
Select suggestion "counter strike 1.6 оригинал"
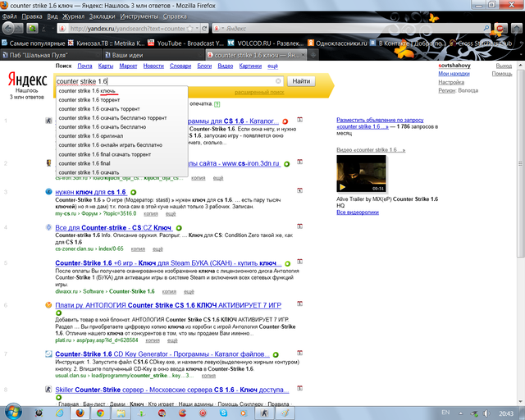(x=122, y=136)
